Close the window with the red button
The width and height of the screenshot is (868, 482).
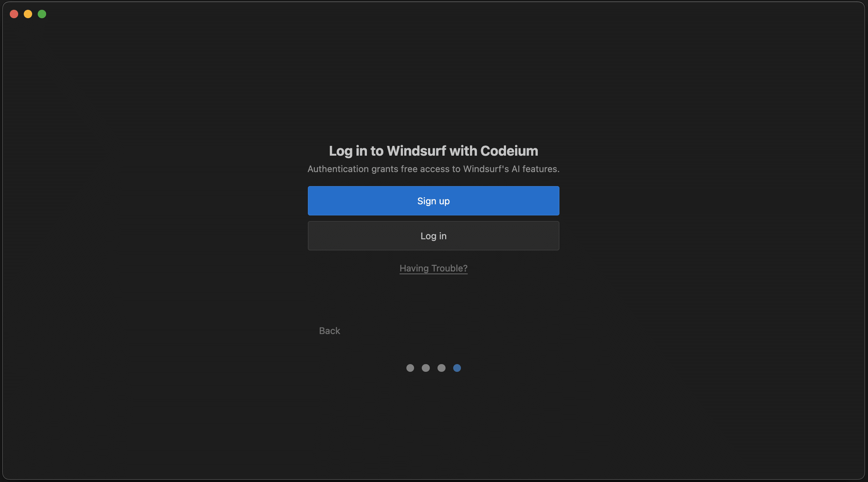(14, 14)
